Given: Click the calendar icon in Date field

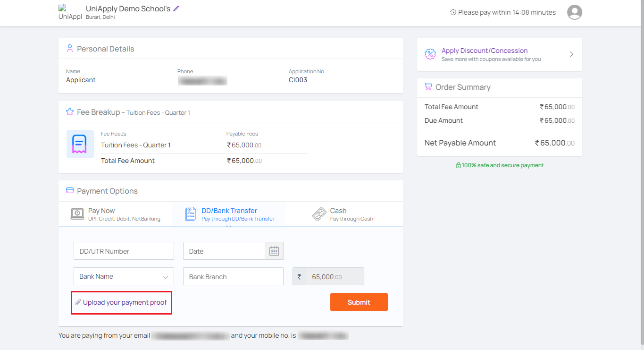Looking at the screenshot, I should click(274, 251).
